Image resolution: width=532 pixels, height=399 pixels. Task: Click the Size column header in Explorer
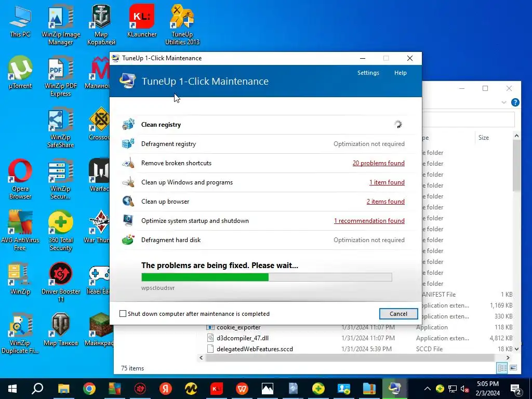click(x=484, y=137)
